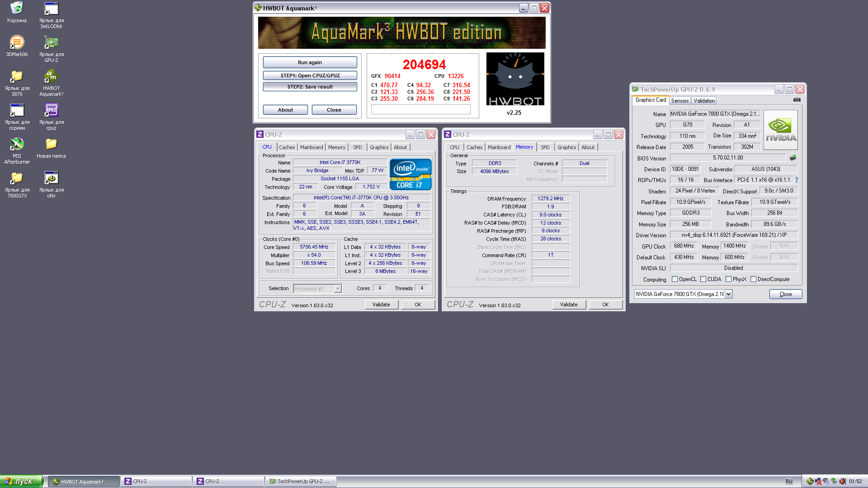Open Graphics tab in right CPU-Z window
Image resolution: width=868 pixels, height=488 pixels.
pos(566,147)
